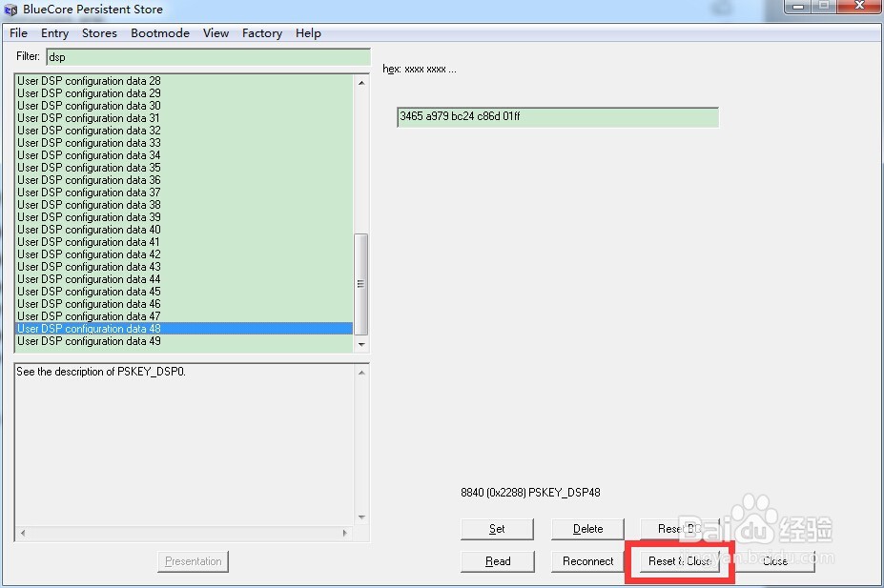Viewport: 884px width, 588px height.
Task: Click the BlueCore app icon in title bar
Action: tap(10, 10)
